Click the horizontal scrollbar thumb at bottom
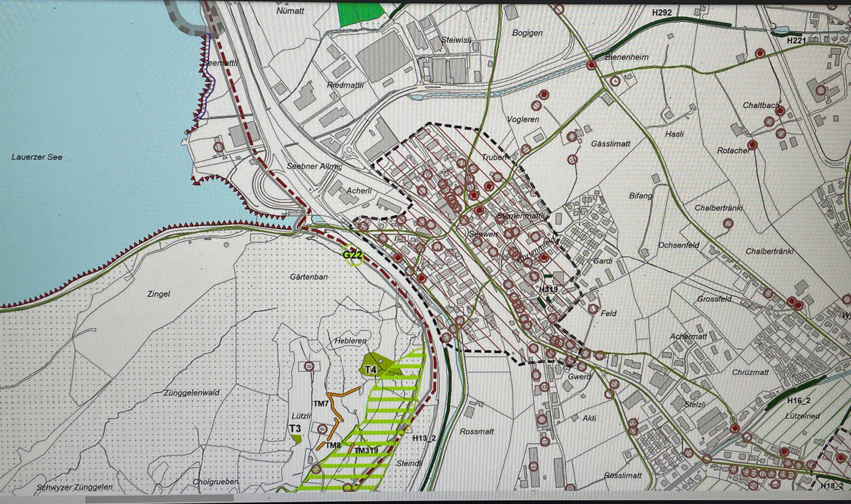851x504 pixels. pos(160,500)
